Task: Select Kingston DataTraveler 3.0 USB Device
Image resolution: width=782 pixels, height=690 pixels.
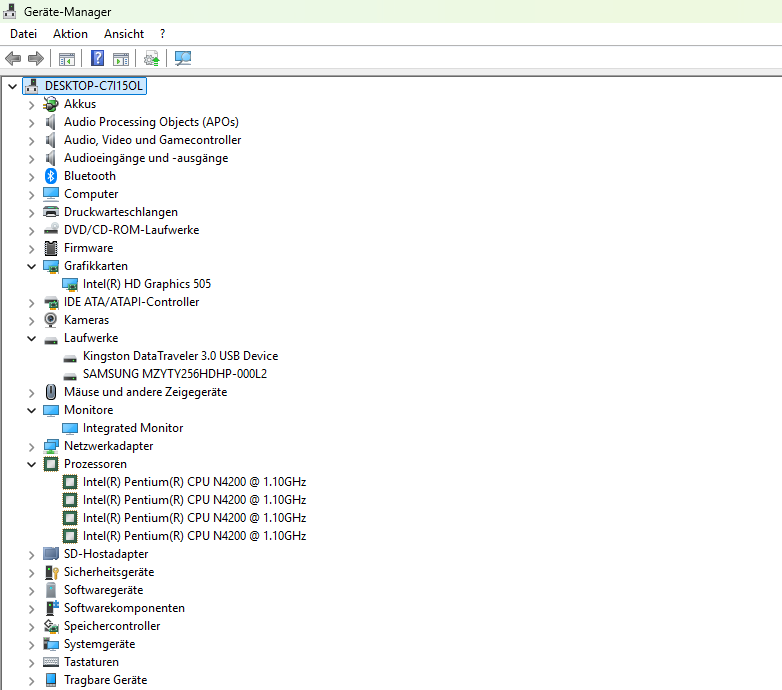Action: (x=181, y=356)
